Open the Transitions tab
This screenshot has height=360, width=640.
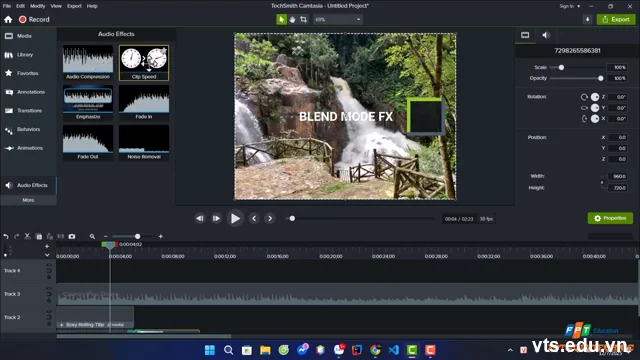pos(28,111)
